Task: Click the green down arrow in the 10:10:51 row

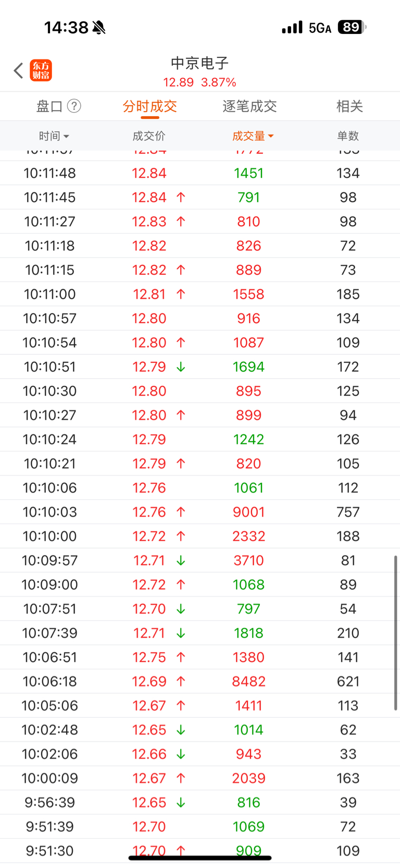Action: click(x=181, y=367)
